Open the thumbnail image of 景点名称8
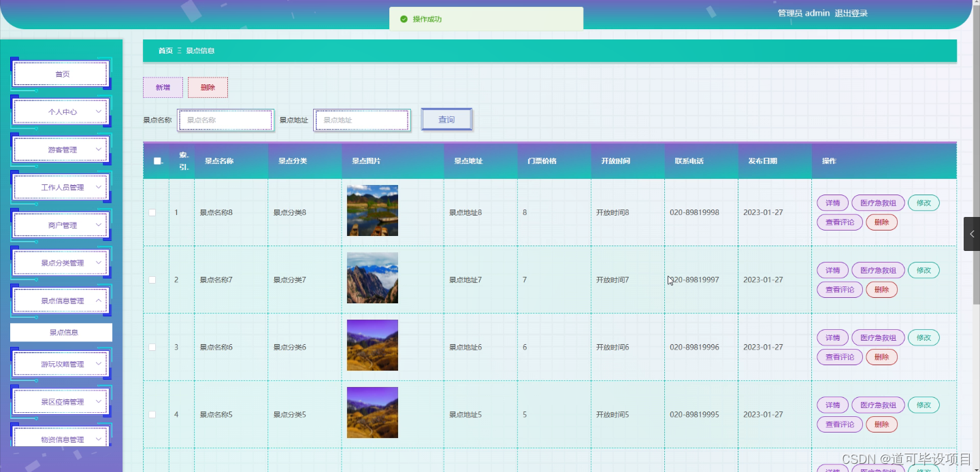The height and width of the screenshot is (472, 980). pos(372,211)
